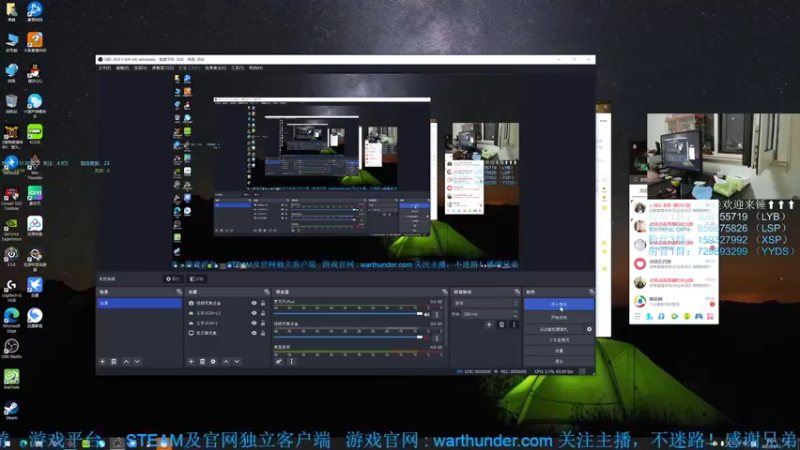Screen dimensions: 800x450
Task: Open virtual camera settings gear
Action: pos(589,329)
